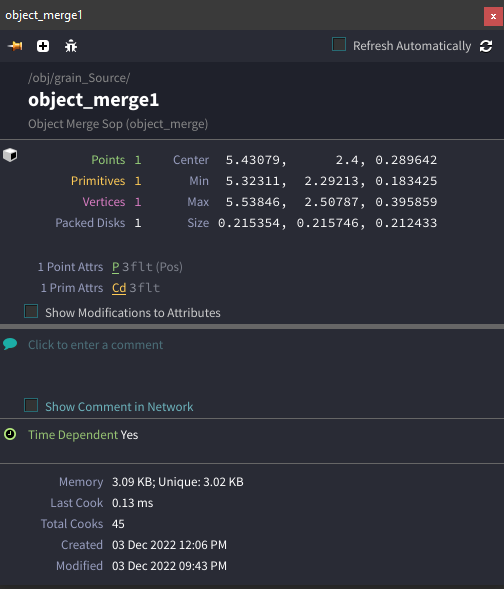
Task: Click the P point attribute link
Action: pos(116,267)
